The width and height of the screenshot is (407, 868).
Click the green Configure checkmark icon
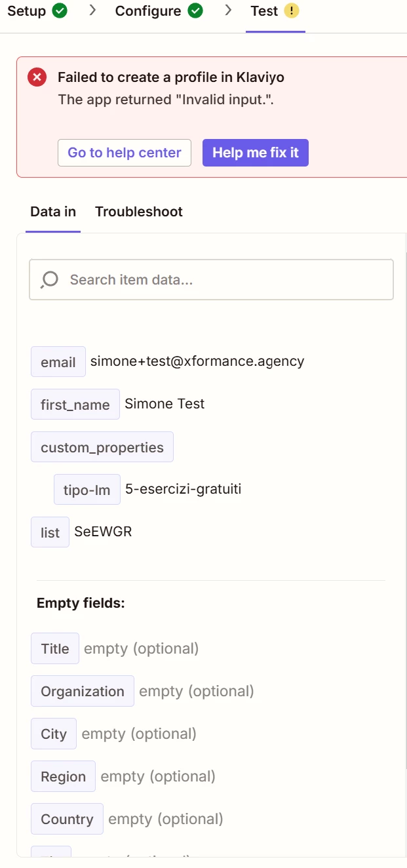pyautogui.click(x=195, y=11)
